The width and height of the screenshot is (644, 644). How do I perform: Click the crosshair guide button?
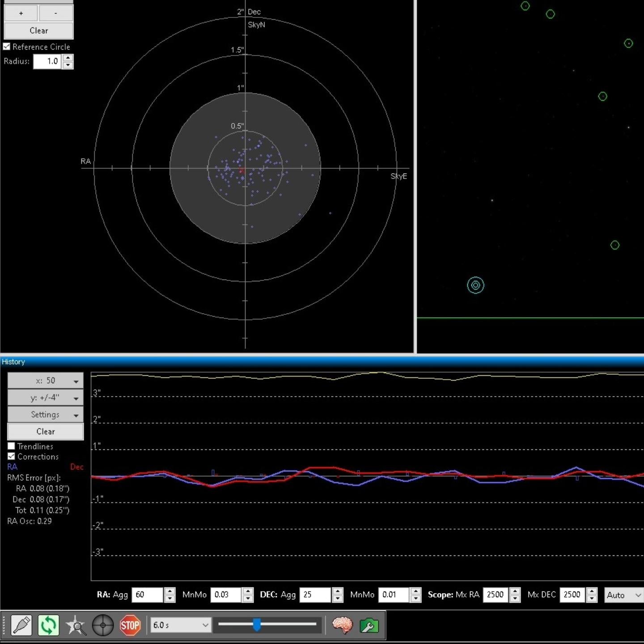click(x=103, y=625)
